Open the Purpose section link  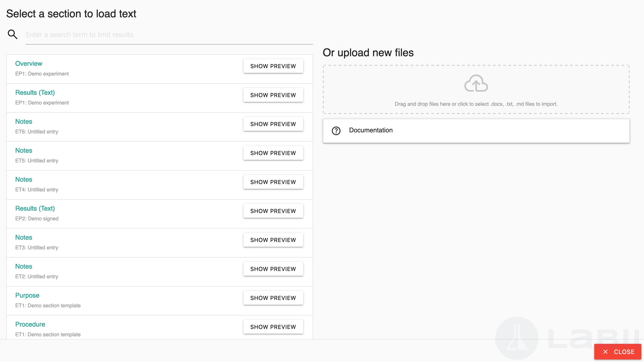[27, 295]
